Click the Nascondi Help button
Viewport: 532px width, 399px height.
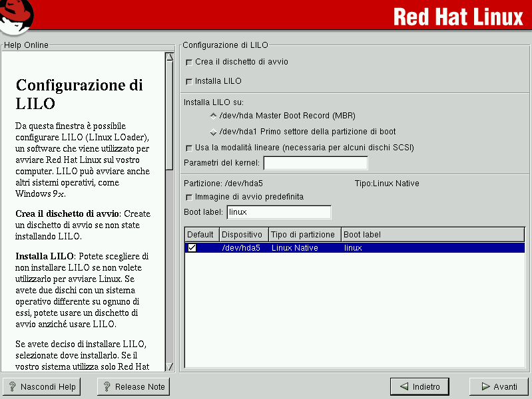click(x=41, y=386)
